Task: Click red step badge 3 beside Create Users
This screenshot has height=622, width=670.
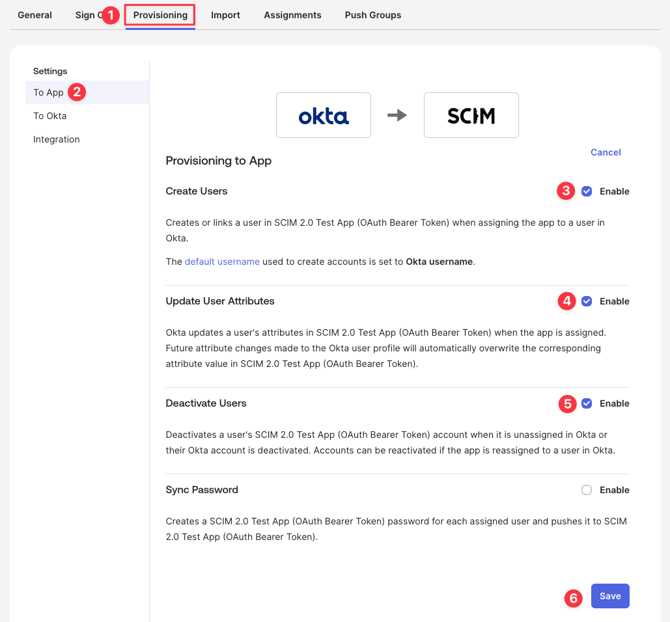Action: [x=566, y=191]
